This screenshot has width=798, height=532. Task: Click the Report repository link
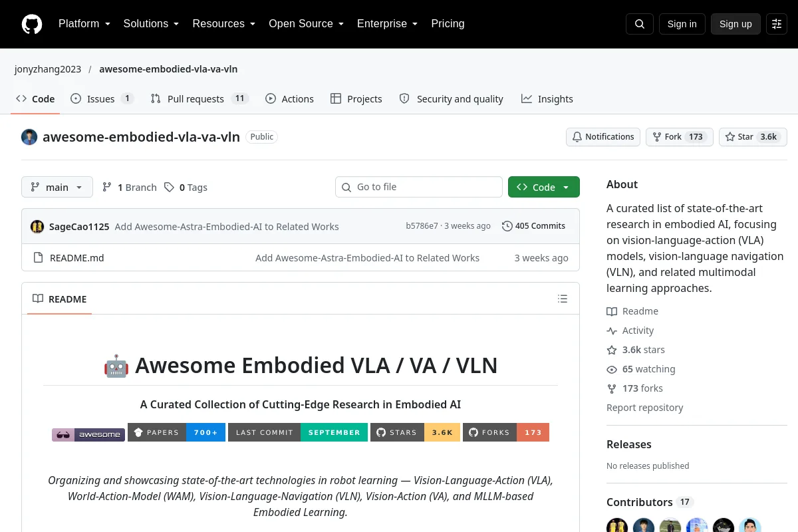point(644,408)
